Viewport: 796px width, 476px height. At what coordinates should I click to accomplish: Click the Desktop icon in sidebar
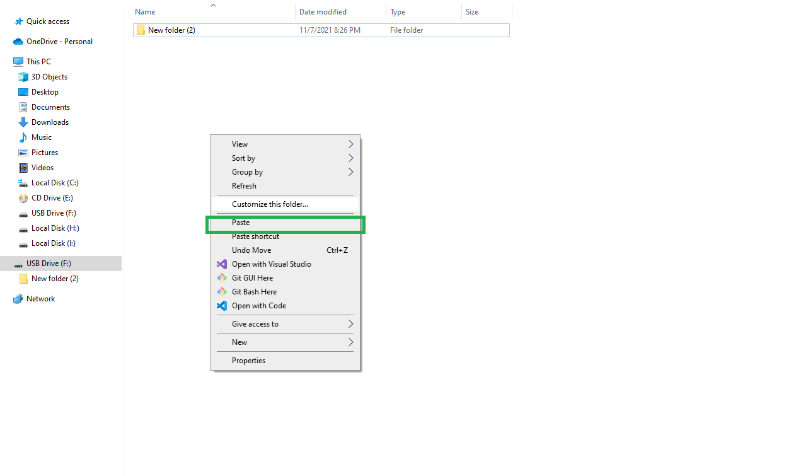23,92
